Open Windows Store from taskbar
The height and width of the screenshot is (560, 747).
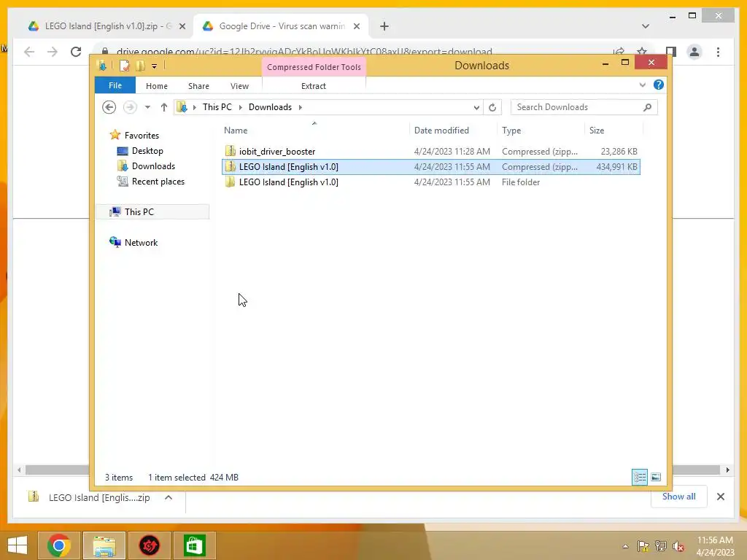(x=194, y=545)
